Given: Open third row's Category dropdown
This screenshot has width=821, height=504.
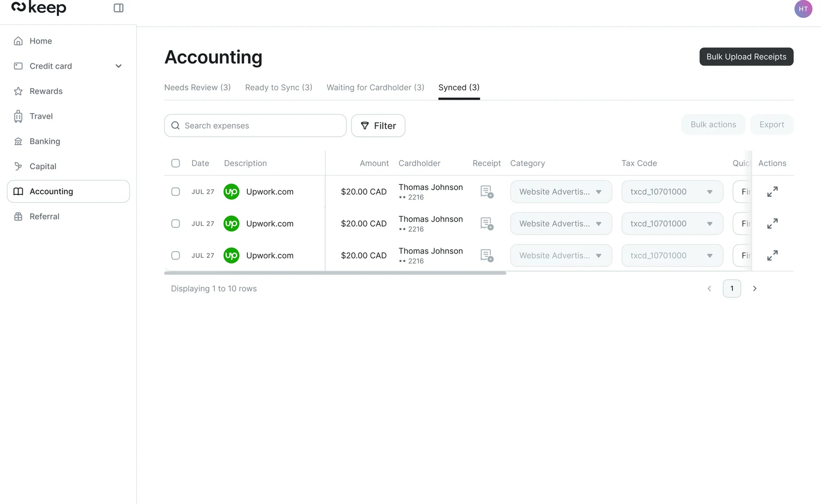Looking at the screenshot, I should tap(561, 255).
